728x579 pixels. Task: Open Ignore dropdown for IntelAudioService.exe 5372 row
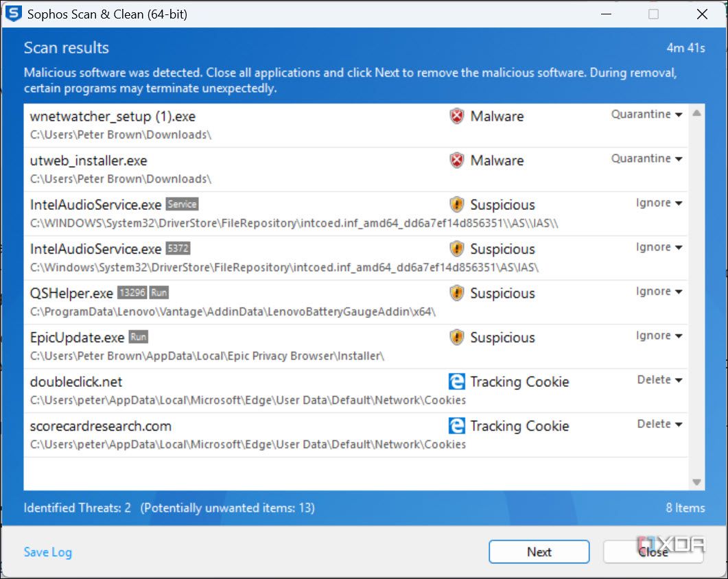659,247
